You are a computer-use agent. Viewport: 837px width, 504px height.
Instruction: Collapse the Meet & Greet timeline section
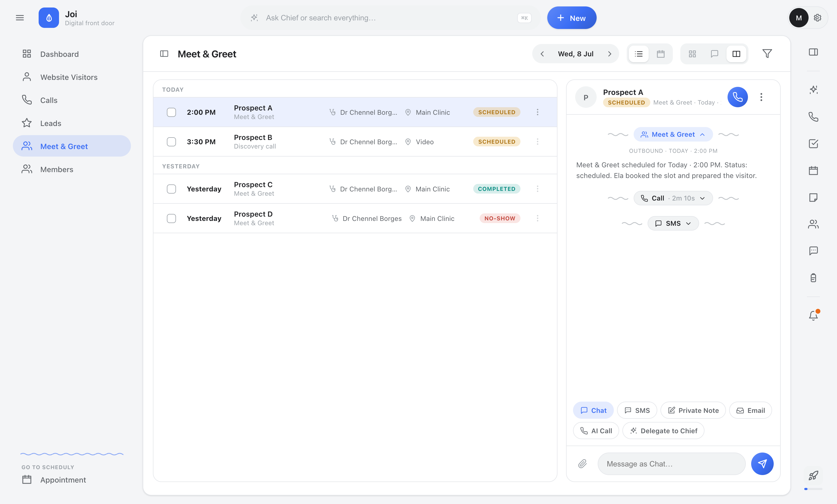pyautogui.click(x=673, y=134)
